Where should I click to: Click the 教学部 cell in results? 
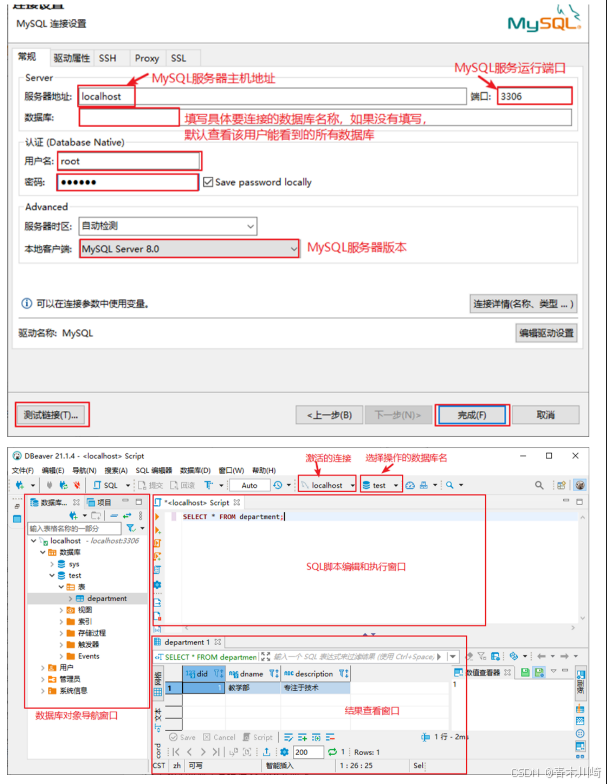253,688
